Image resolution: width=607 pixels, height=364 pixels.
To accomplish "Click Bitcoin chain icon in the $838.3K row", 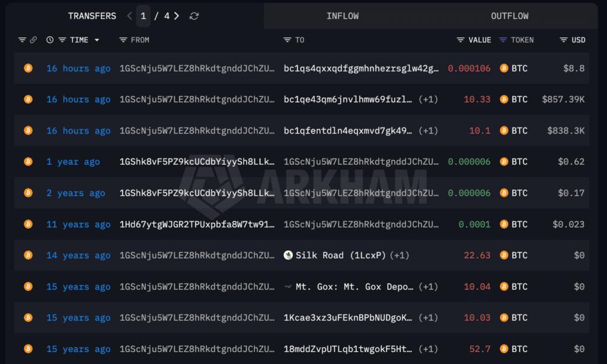I will pyautogui.click(x=28, y=130).
